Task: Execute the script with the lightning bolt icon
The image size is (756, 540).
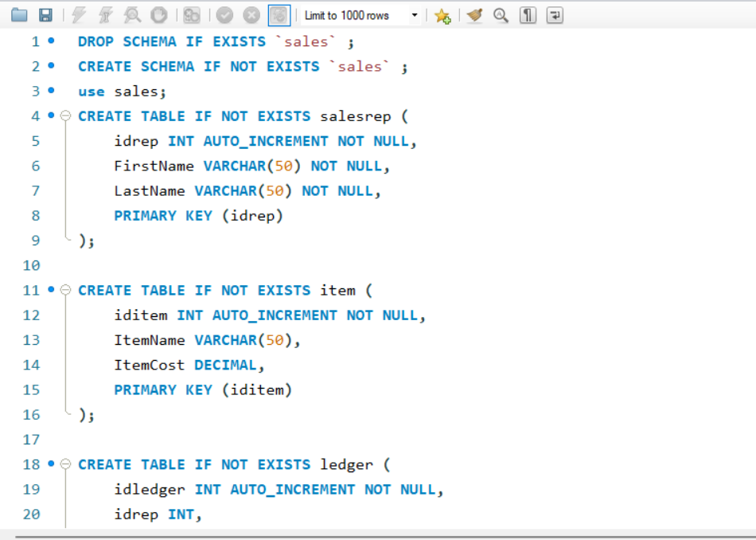Action: pos(79,15)
